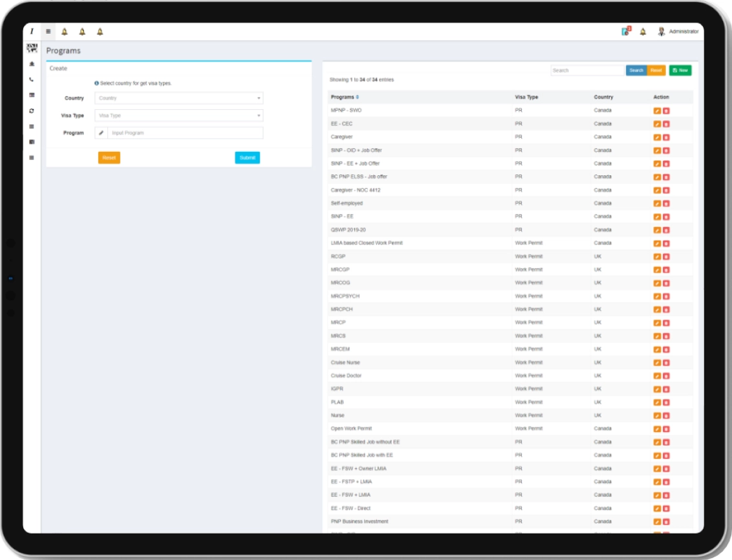Toggle the sidebar with the hamburger icon
The width and height of the screenshot is (732, 560).
pyautogui.click(x=47, y=30)
